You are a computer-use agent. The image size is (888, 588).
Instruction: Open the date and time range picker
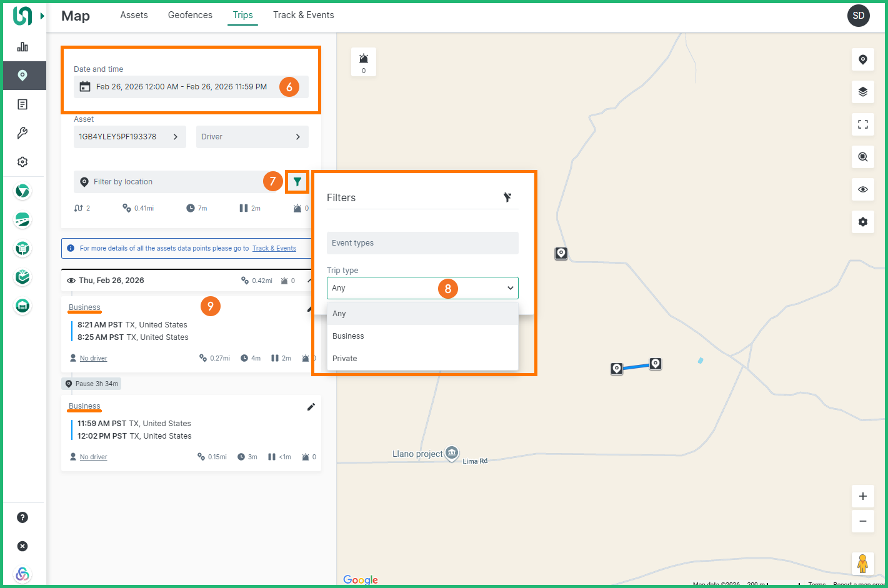[x=181, y=87]
